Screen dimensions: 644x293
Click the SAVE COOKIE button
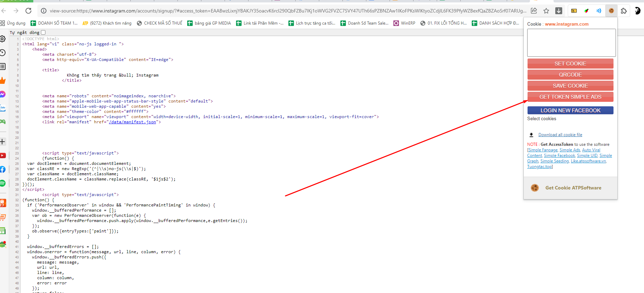pyautogui.click(x=570, y=86)
